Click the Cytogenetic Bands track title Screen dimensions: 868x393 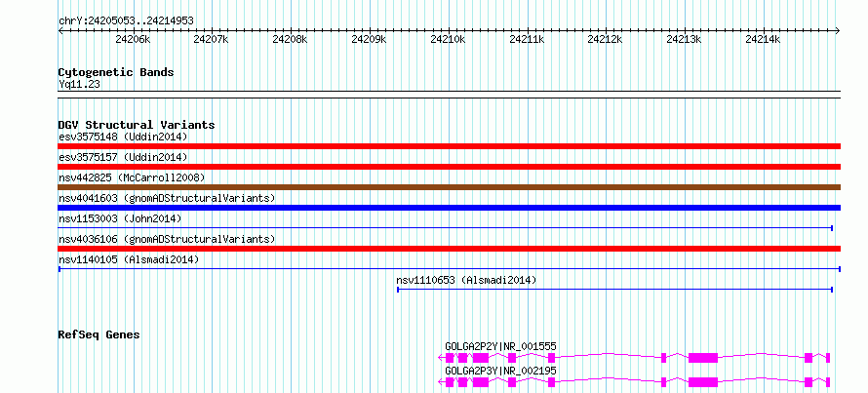click(116, 72)
